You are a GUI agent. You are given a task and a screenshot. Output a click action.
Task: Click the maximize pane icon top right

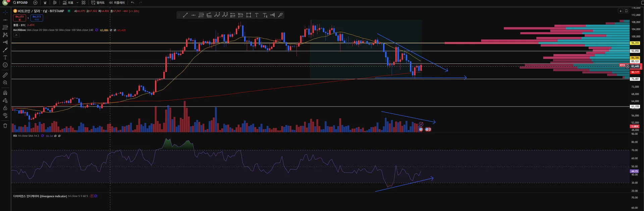coord(626,11)
